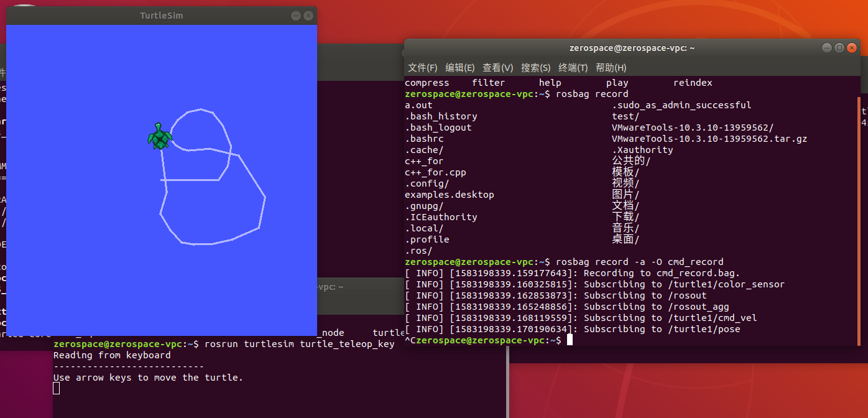Image resolution: width=868 pixels, height=418 pixels.
Task: Click the '.local/' entry
Action: point(424,228)
